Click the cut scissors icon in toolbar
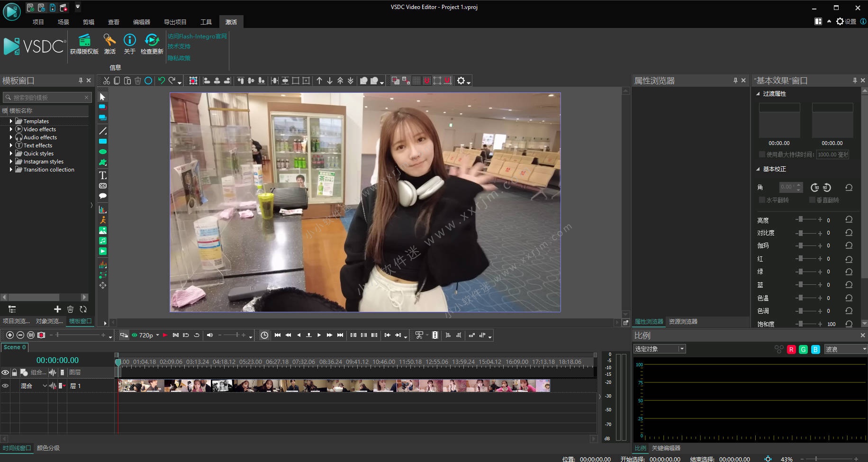This screenshot has height=462, width=868. pos(107,81)
